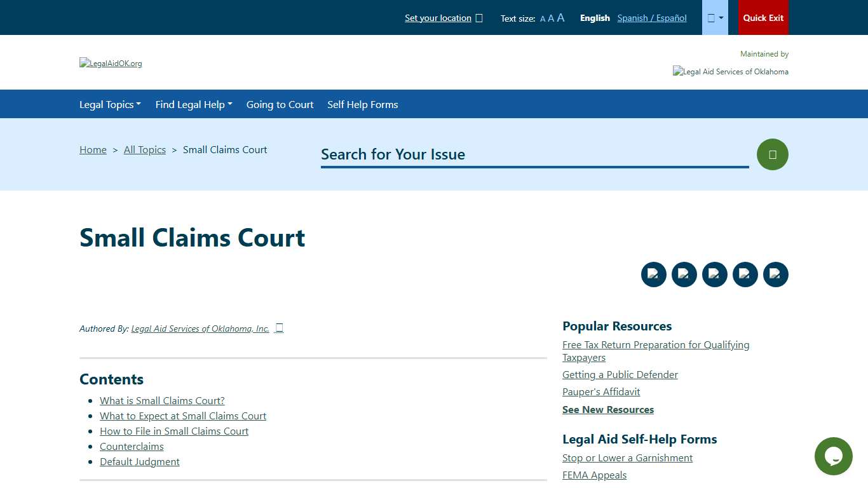The image size is (868, 488).
Task: Click the leftmost share icon below the title
Action: coord(653,274)
